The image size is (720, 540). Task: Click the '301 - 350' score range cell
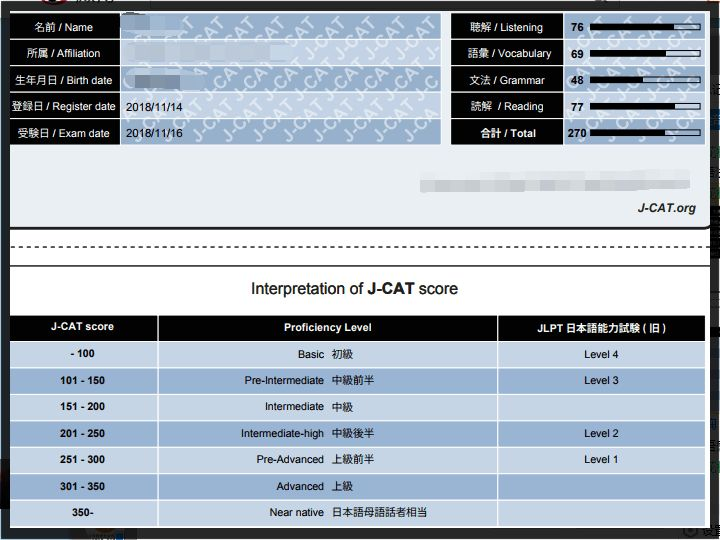83,486
